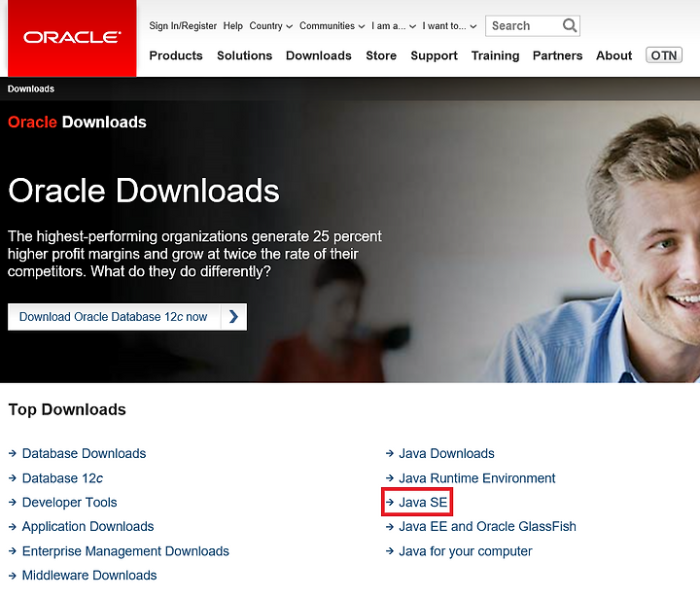The width and height of the screenshot is (700, 598).
Task: Click the Oracle Downloads banner heading
Action: 144,191
